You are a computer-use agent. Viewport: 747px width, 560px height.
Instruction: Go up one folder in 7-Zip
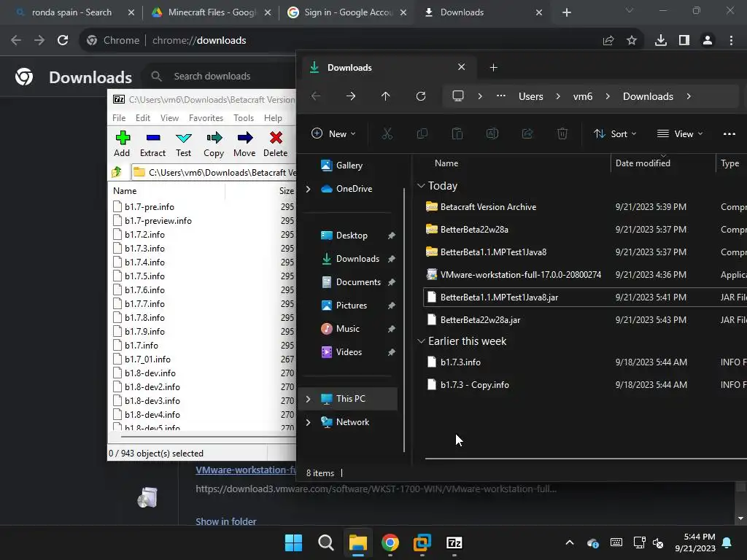coord(117,172)
